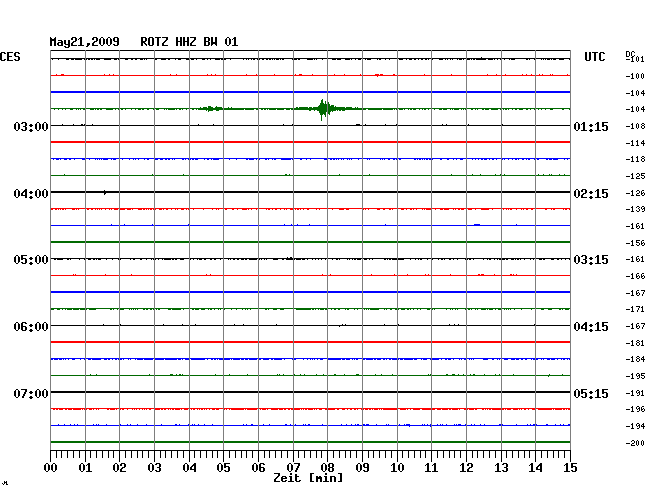Click the DC value -194
The height and width of the screenshot is (494, 650).
635,426
